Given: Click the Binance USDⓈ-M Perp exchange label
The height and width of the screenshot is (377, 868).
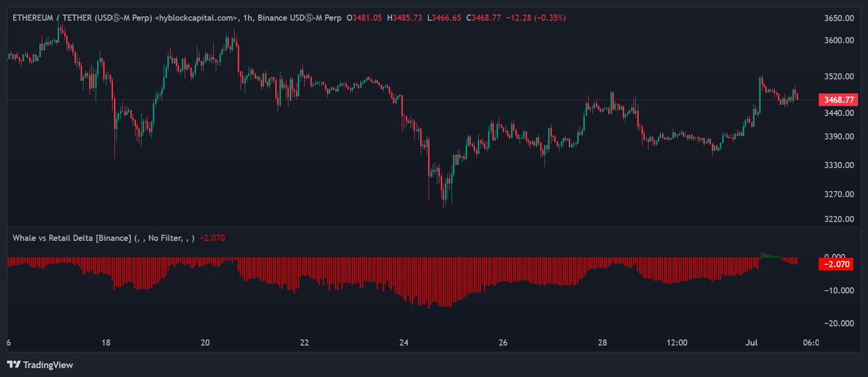Looking at the screenshot, I should click(x=299, y=17).
